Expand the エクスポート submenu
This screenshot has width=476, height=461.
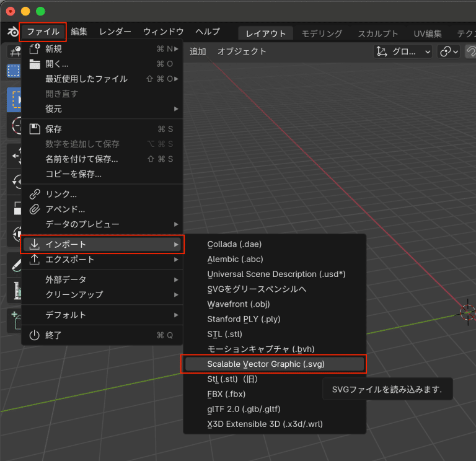(x=102, y=260)
